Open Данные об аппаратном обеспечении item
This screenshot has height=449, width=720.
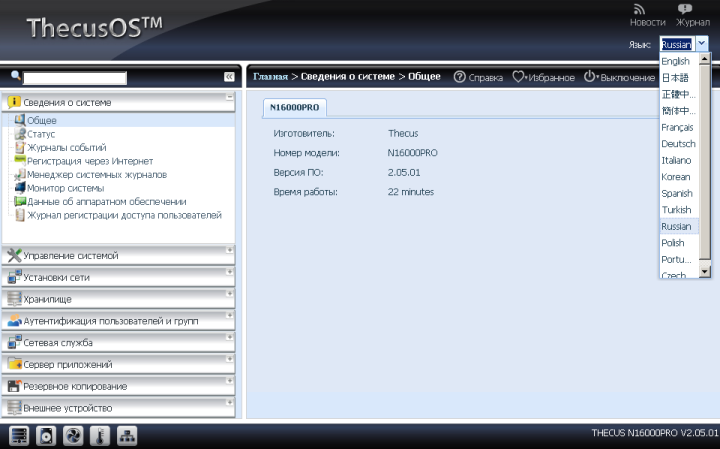coord(107,202)
